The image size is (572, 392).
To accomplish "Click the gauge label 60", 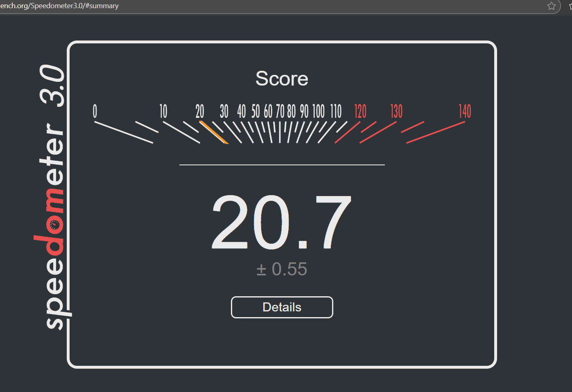I will pyautogui.click(x=268, y=111).
